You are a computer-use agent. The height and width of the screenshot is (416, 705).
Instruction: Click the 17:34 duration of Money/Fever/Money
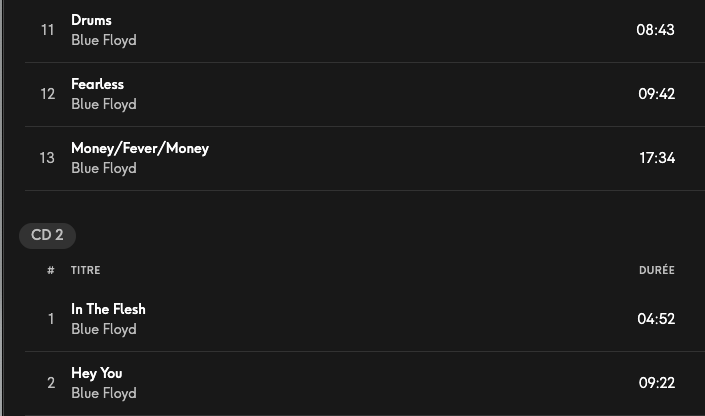click(x=657, y=158)
